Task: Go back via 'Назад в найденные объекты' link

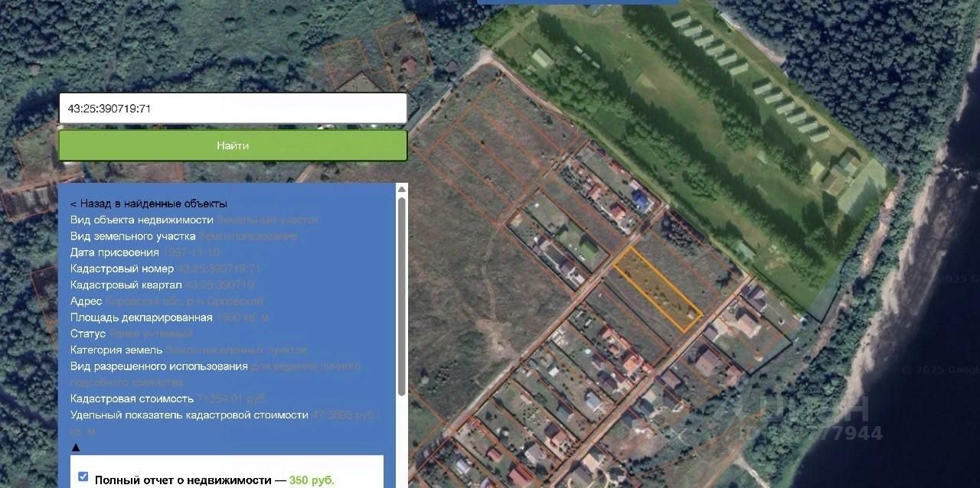Action: tap(149, 203)
